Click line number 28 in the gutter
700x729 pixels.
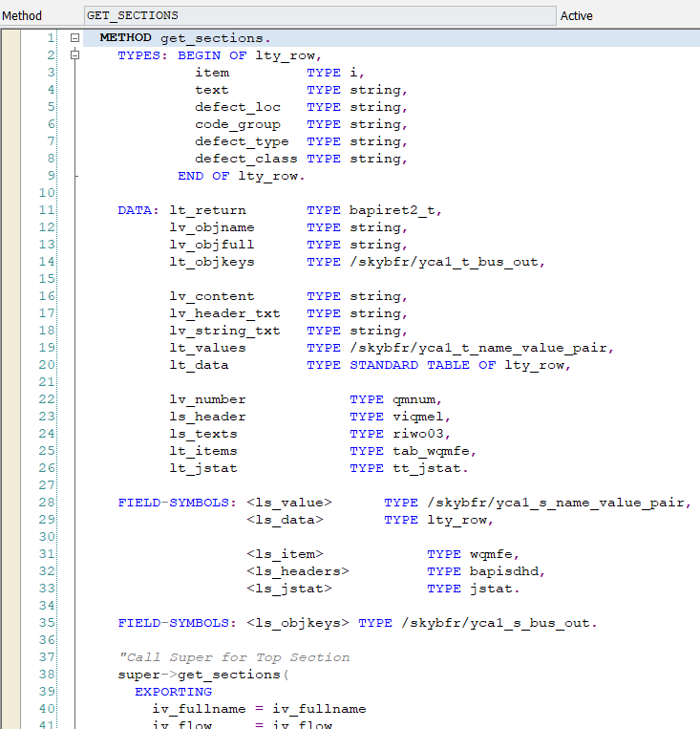(48, 503)
